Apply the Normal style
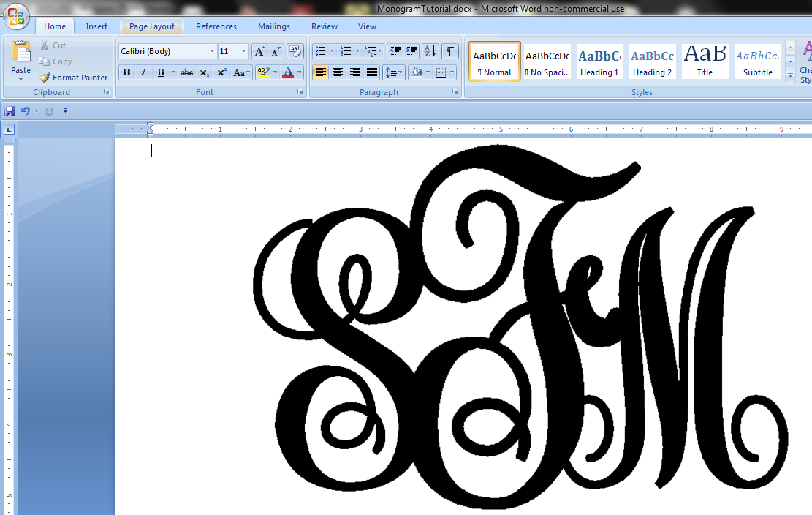The width and height of the screenshot is (812, 515). (495, 61)
